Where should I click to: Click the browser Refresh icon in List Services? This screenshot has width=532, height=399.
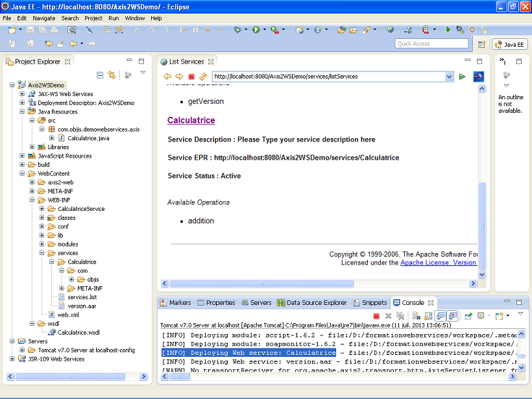pyautogui.click(x=202, y=77)
